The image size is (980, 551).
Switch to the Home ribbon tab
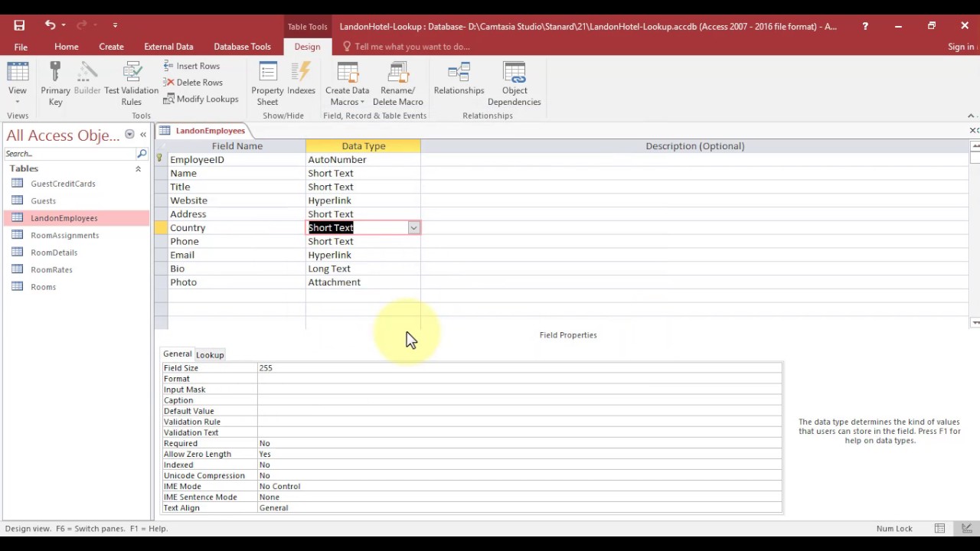(x=67, y=47)
